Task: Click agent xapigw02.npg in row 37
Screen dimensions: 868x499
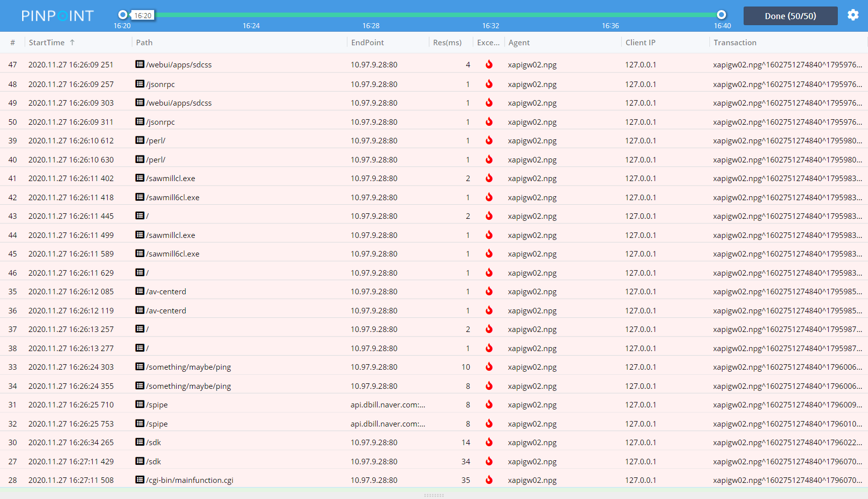Action: (532, 329)
